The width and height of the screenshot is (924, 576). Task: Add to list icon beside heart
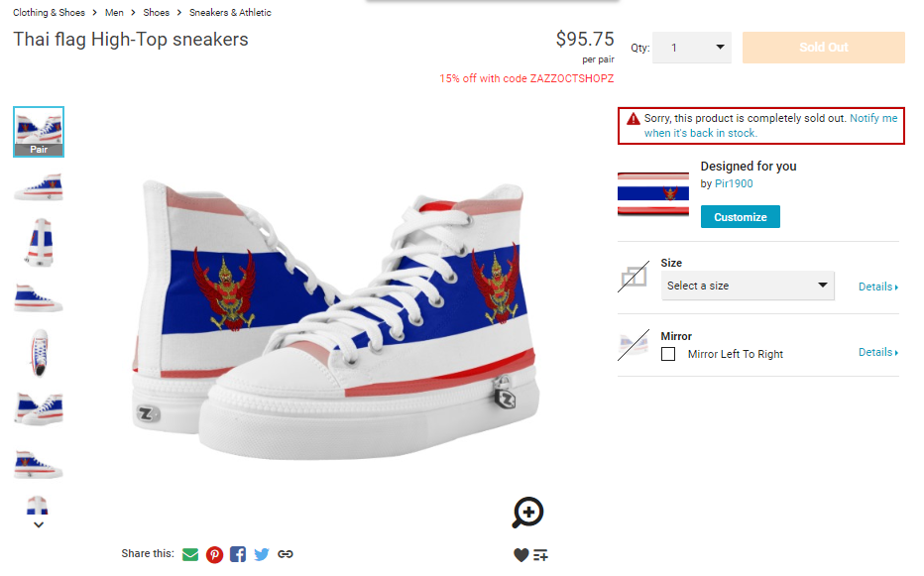click(540, 555)
